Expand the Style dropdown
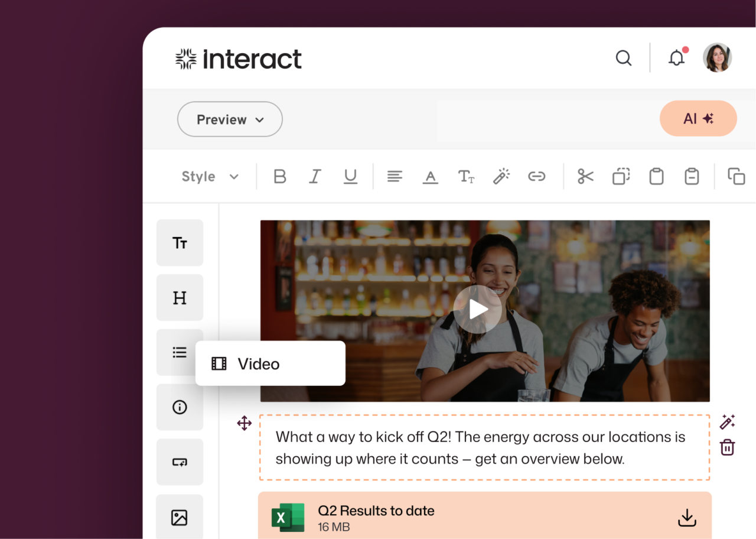The image size is (756, 539). click(210, 177)
